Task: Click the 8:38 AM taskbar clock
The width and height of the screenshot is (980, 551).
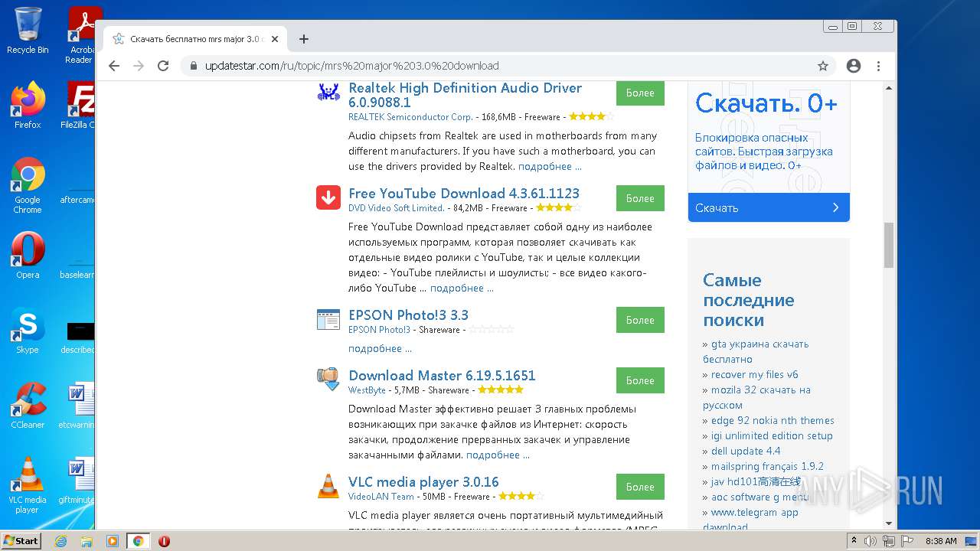Action: [x=941, y=541]
